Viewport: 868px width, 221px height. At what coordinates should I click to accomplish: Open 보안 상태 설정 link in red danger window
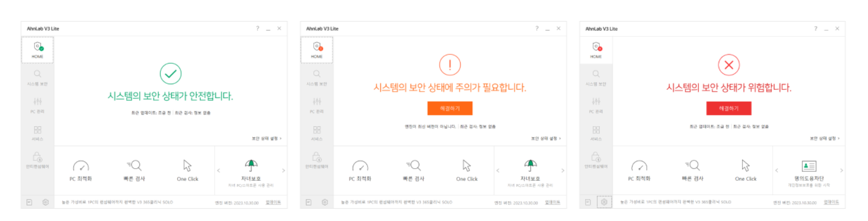point(825,139)
